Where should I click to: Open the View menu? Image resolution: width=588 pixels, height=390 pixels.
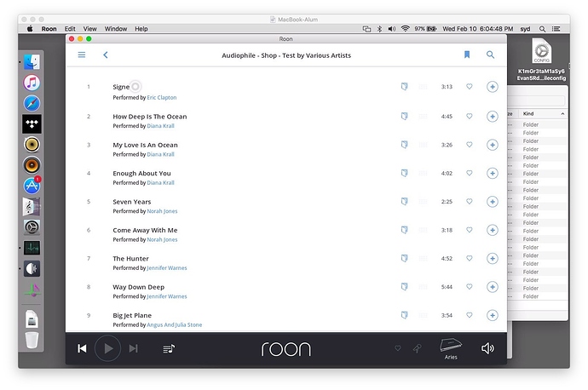click(89, 29)
